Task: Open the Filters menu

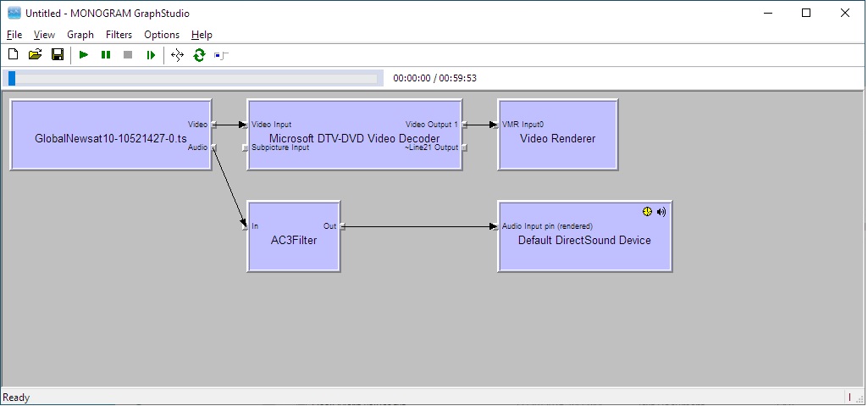Action: pos(119,35)
